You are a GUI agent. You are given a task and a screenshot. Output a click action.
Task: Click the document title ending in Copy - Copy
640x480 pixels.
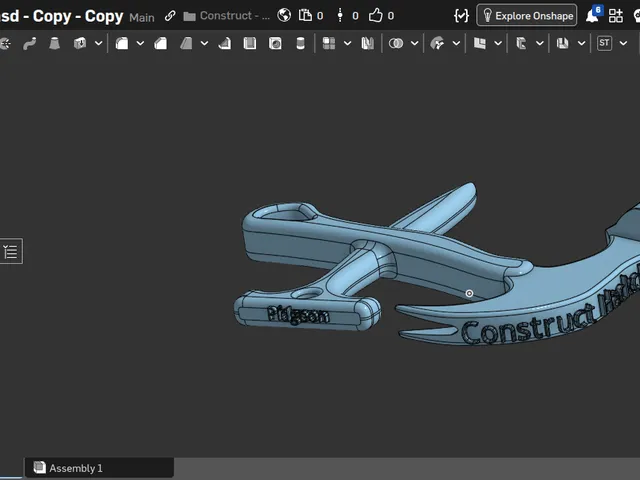click(61, 16)
